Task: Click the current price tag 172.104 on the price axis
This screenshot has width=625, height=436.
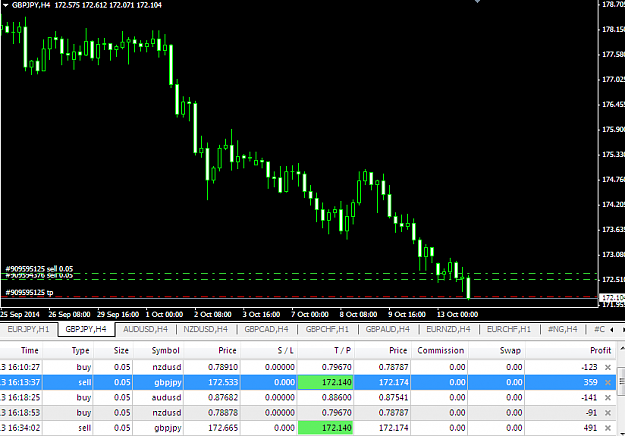Action: point(612,298)
